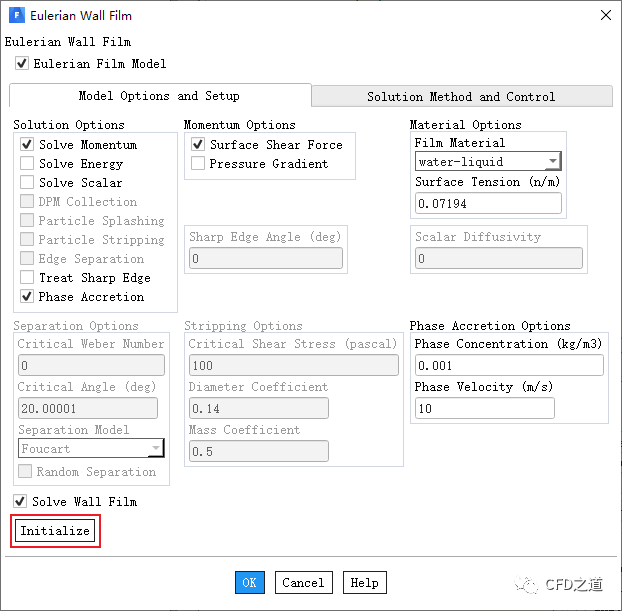Image resolution: width=622 pixels, height=611 pixels.
Task: Click the Initialize button
Action: click(x=55, y=531)
